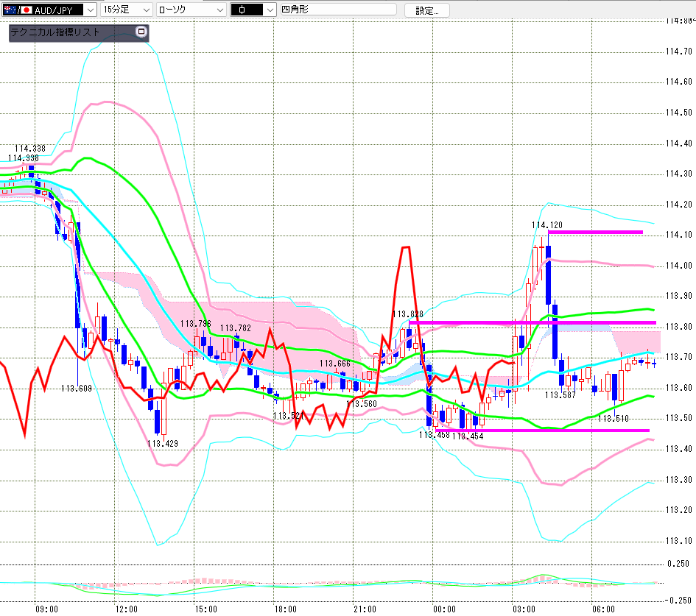Click the Japanese flag currency icon

click(x=27, y=10)
